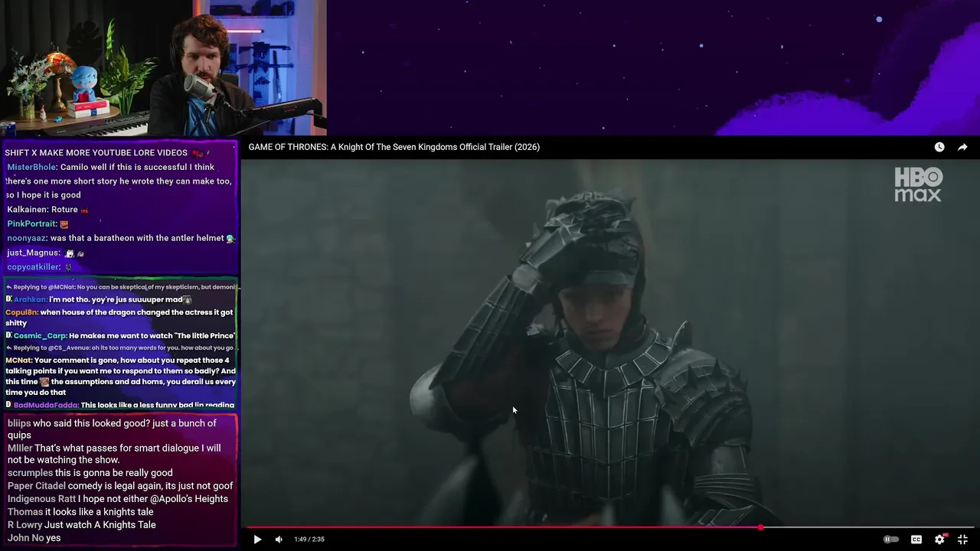Image resolution: width=980 pixels, height=551 pixels.
Task: Open video settings gear
Action: pyautogui.click(x=939, y=540)
